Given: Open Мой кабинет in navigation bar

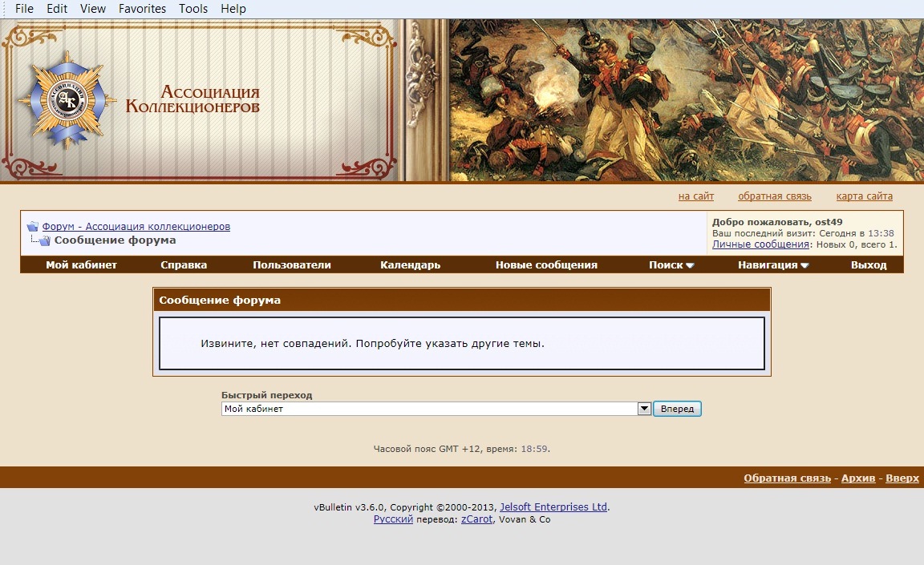Looking at the screenshot, I should pyautogui.click(x=81, y=264).
